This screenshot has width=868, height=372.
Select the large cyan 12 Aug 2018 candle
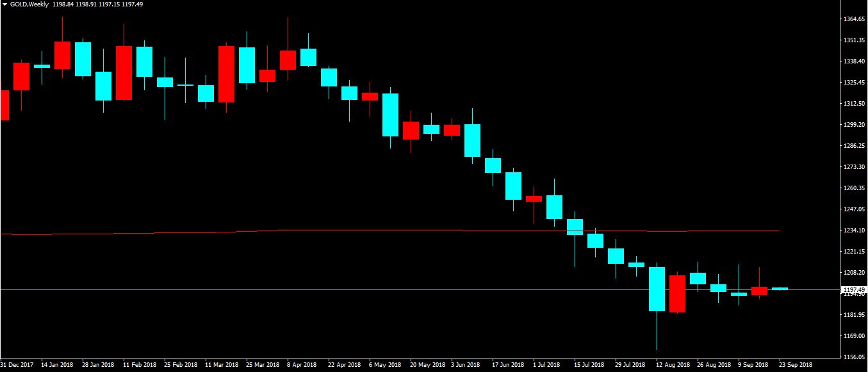[657, 289]
